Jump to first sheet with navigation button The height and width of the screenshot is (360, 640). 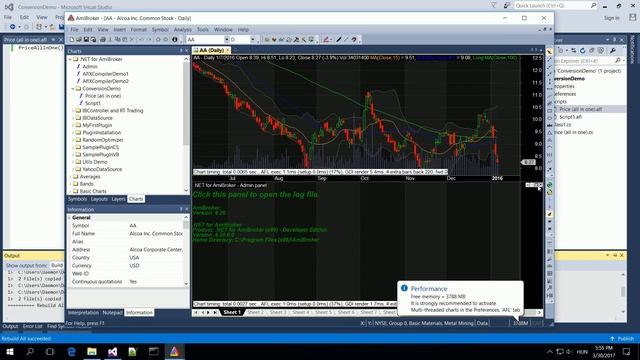196,312
